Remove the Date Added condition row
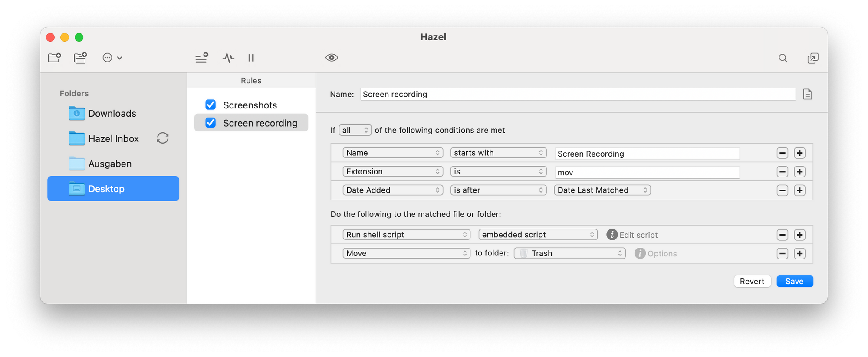 pyautogui.click(x=782, y=190)
